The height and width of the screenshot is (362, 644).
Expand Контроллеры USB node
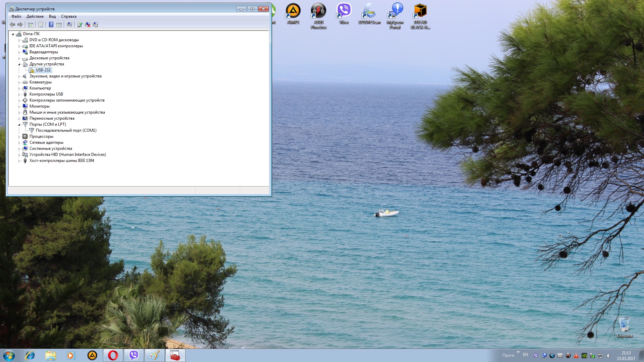pos(19,95)
